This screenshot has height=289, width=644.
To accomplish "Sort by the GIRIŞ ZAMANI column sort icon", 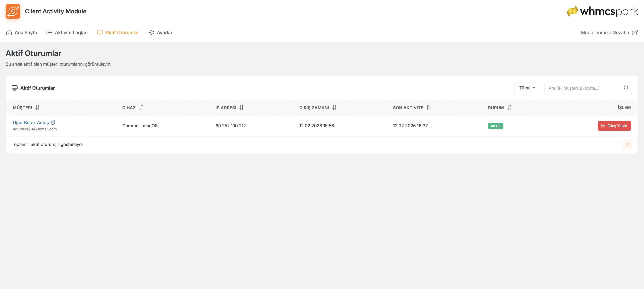I will pyautogui.click(x=334, y=107).
